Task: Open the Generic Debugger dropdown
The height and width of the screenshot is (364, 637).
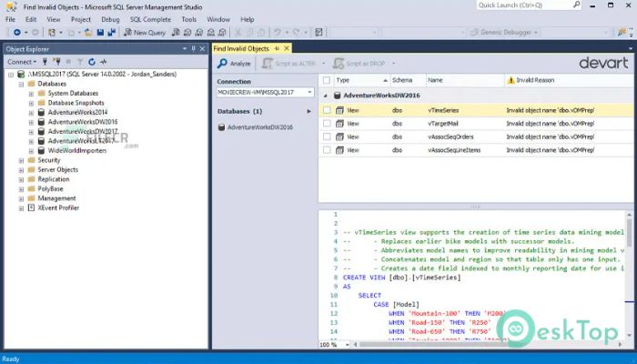Action: pos(504,33)
